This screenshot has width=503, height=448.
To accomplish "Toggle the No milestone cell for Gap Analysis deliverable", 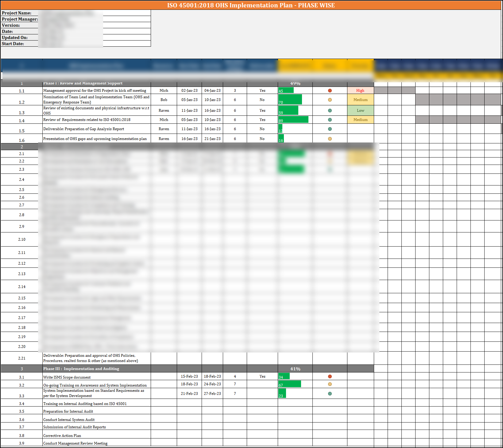I will coord(262,129).
